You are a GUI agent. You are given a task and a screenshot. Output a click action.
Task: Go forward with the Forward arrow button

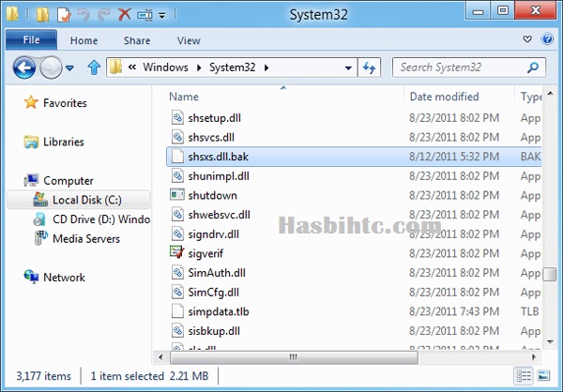click(51, 68)
